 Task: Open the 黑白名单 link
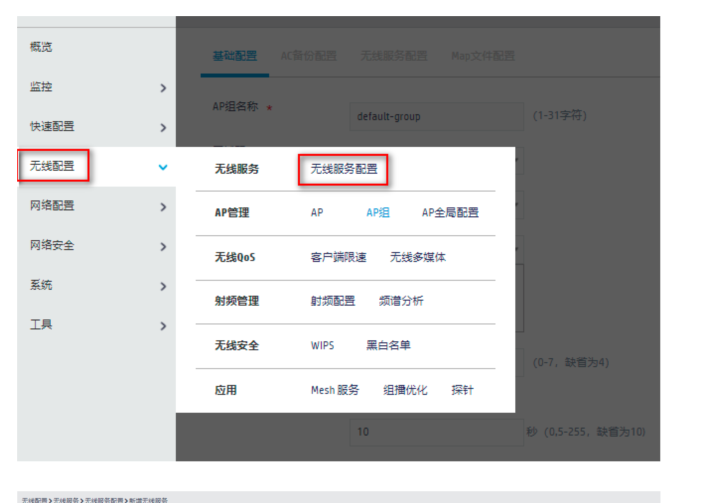click(388, 345)
